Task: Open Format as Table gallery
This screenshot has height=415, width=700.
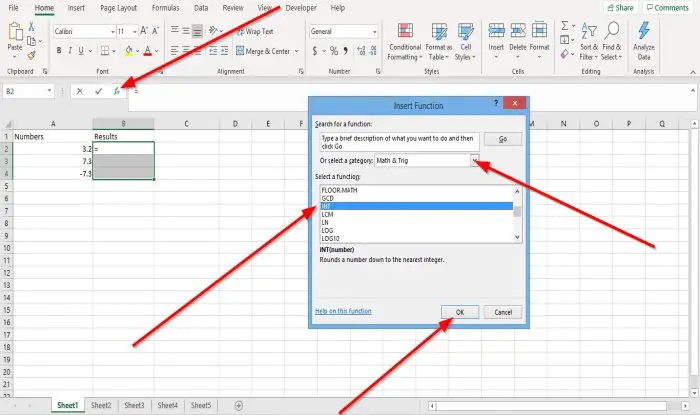Action: (439, 42)
